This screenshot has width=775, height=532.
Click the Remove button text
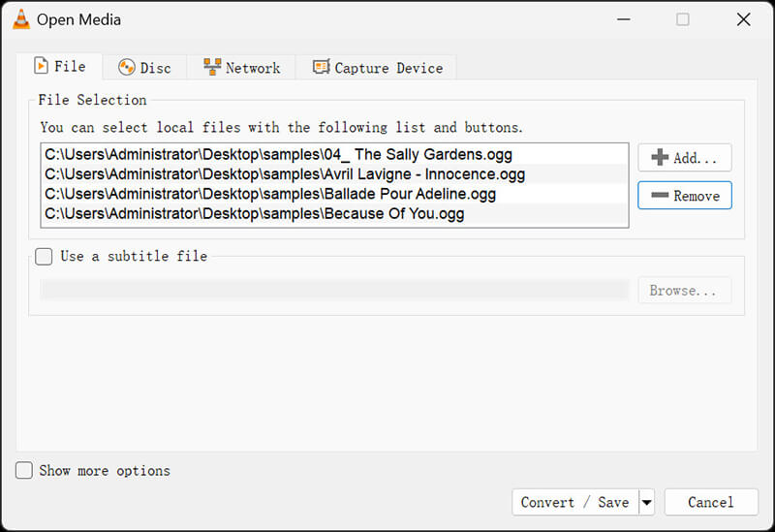(x=697, y=196)
